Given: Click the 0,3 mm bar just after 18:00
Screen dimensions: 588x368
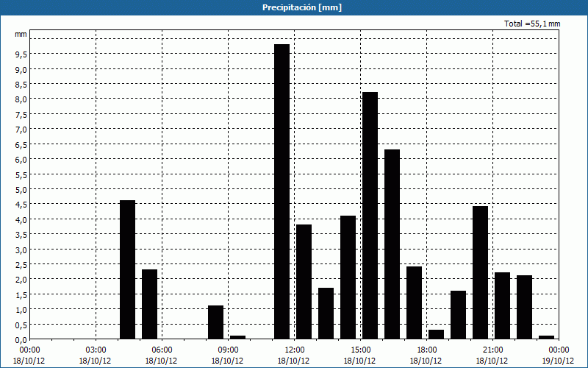Looking at the screenshot, I should coord(436,335).
